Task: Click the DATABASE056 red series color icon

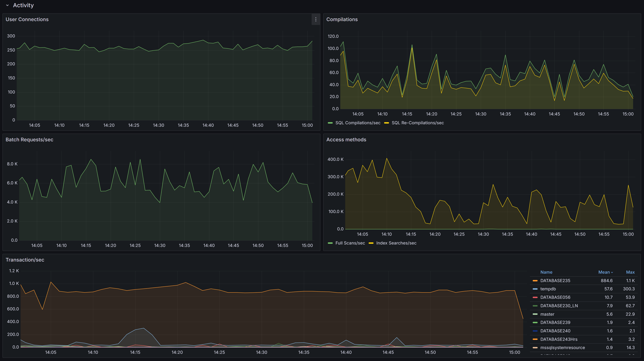Action: 535,297
